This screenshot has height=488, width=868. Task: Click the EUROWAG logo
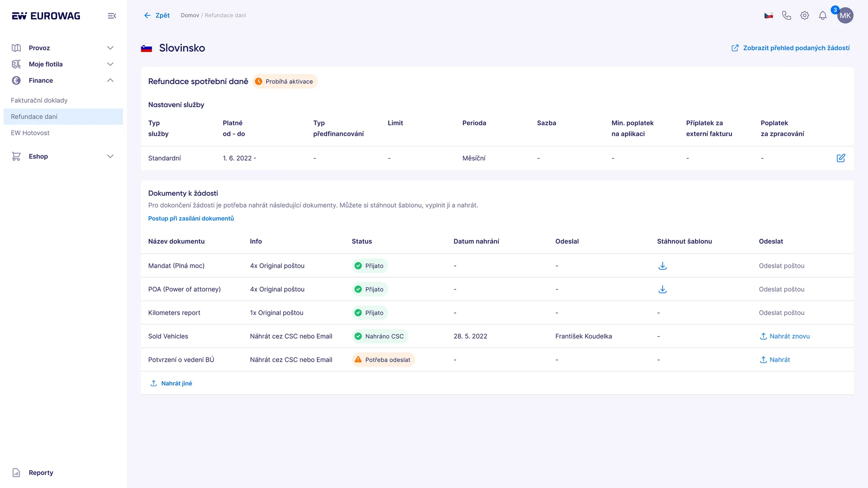[x=46, y=16]
